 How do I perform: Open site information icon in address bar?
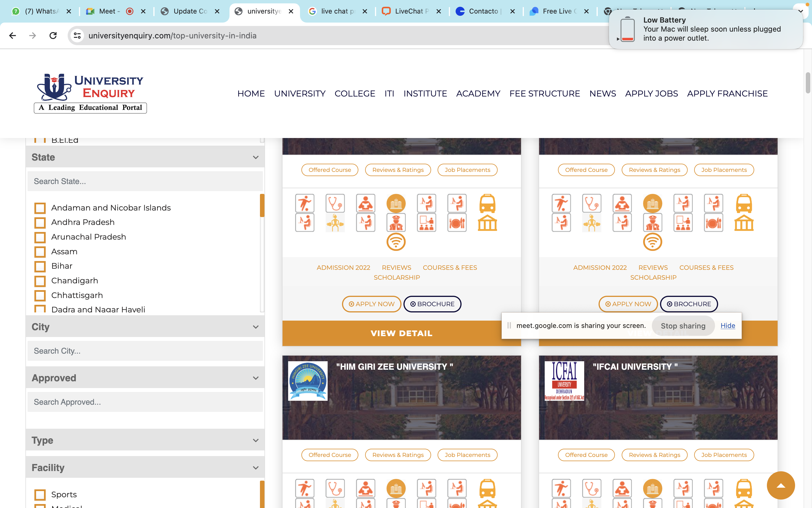coord(78,36)
